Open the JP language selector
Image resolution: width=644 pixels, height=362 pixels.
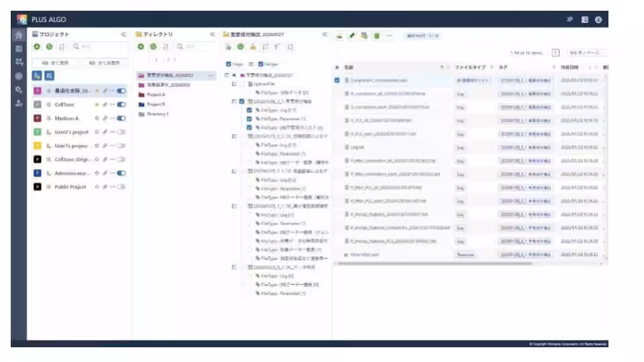click(570, 19)
